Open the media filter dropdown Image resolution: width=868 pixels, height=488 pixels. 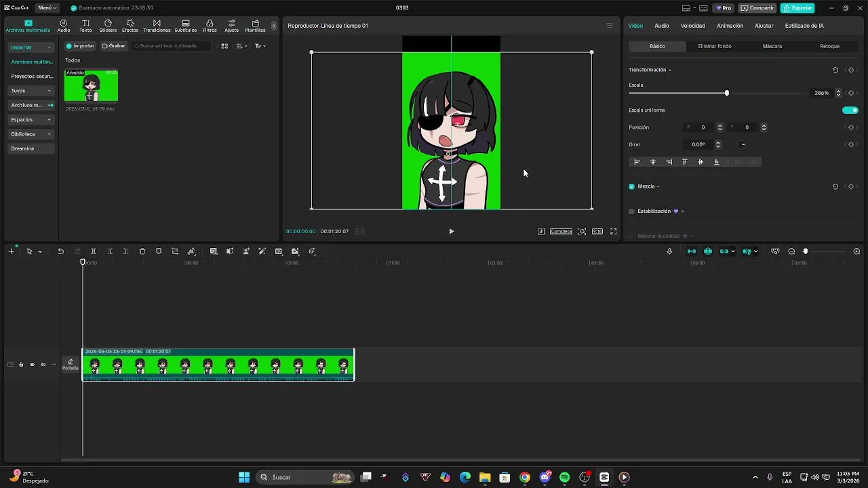[260, 46]
